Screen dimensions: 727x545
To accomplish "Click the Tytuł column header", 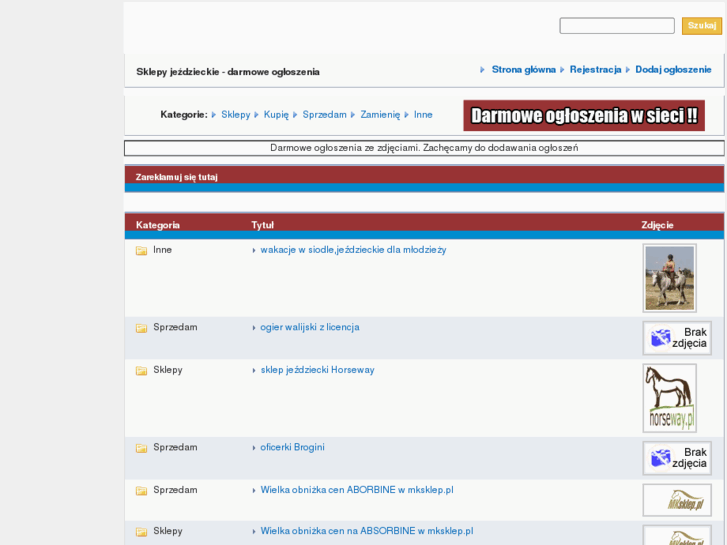I will 262,225.
